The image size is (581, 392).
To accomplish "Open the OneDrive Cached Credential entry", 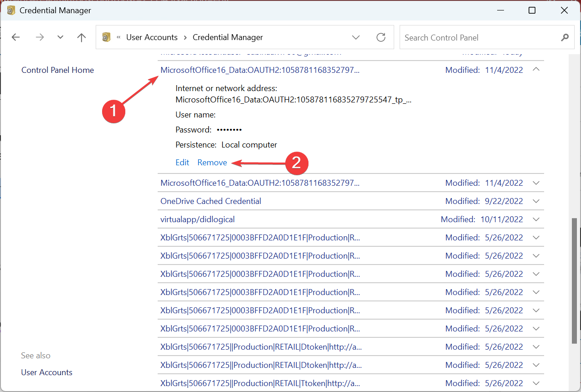I will pos(211,201).
